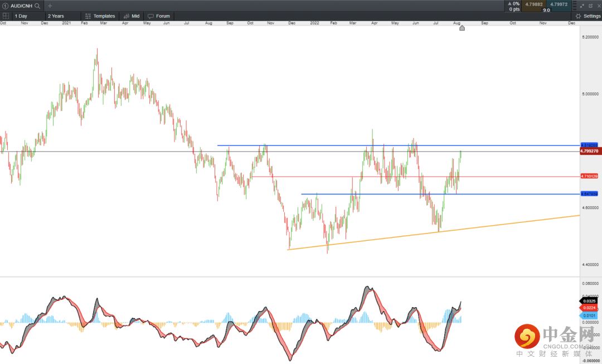The width and height of the screenshot is (602, 364).
Task: Click the drag-handle grip beside price box
Action: [x=574, y=6]
